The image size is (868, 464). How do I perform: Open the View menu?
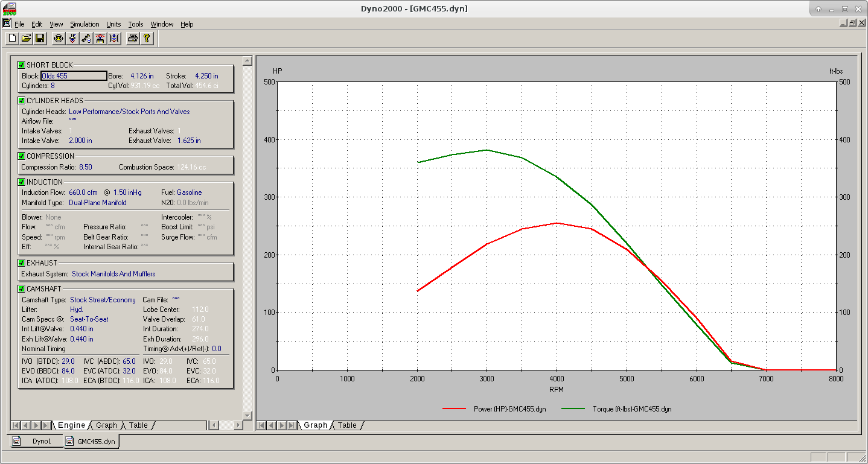point(56,24)
